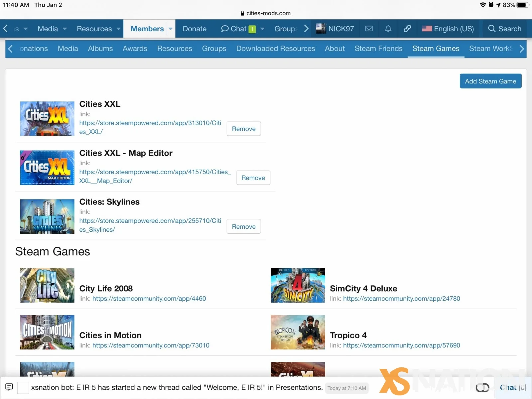Open the Media main menu

pos(48,29)
